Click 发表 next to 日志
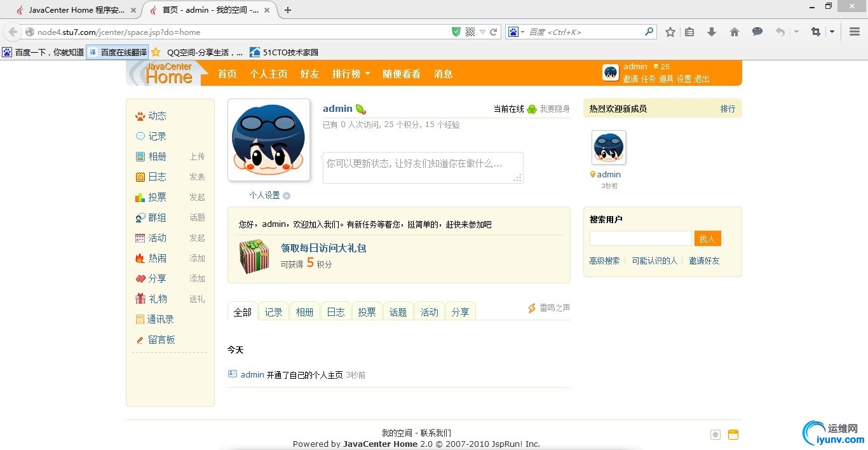This screenshot has width=868, height=450. pyautogui.click(x=197, y=177)
